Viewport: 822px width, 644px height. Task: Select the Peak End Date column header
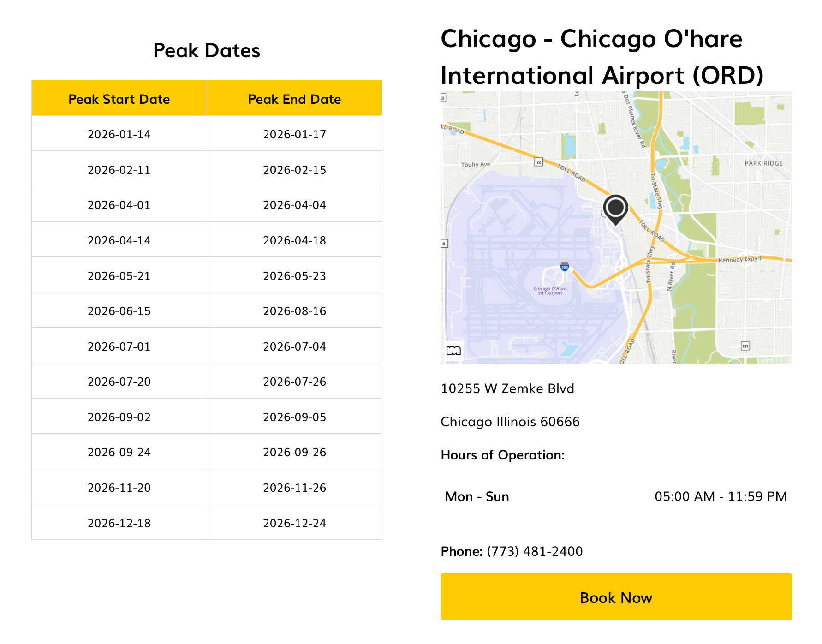[294, 99]
